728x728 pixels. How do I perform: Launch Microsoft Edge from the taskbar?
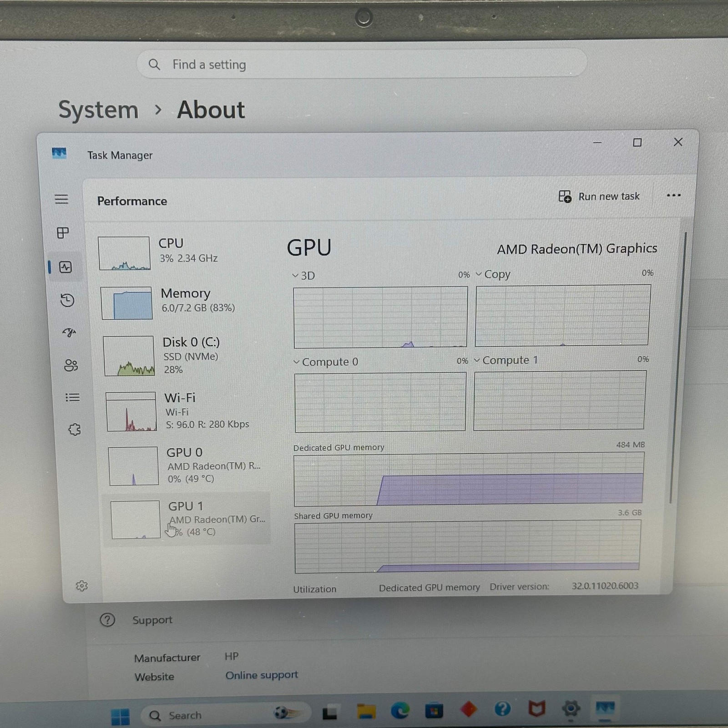(x=400, y=710)
